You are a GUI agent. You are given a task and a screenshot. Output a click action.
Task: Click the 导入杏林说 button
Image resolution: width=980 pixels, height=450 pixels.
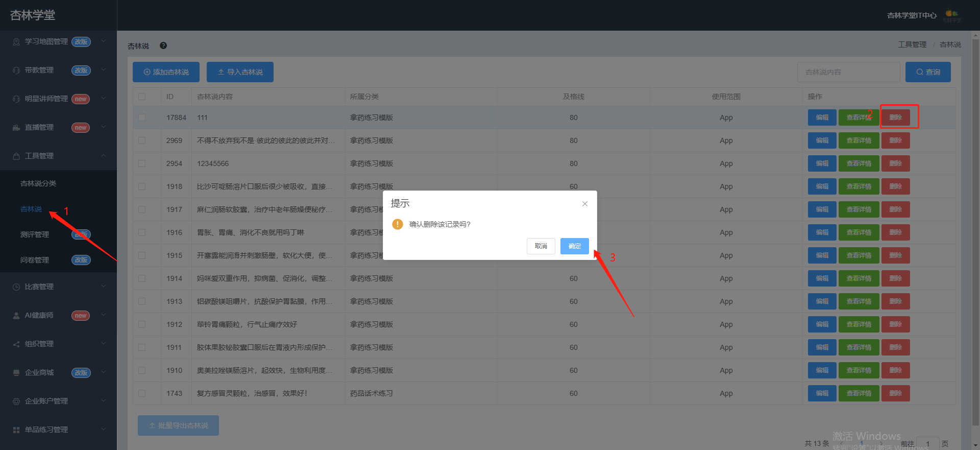(x=240, y=72)
